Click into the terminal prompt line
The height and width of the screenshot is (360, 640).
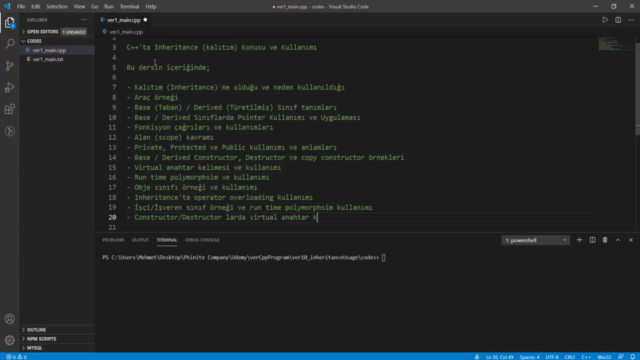click(244, 258)
